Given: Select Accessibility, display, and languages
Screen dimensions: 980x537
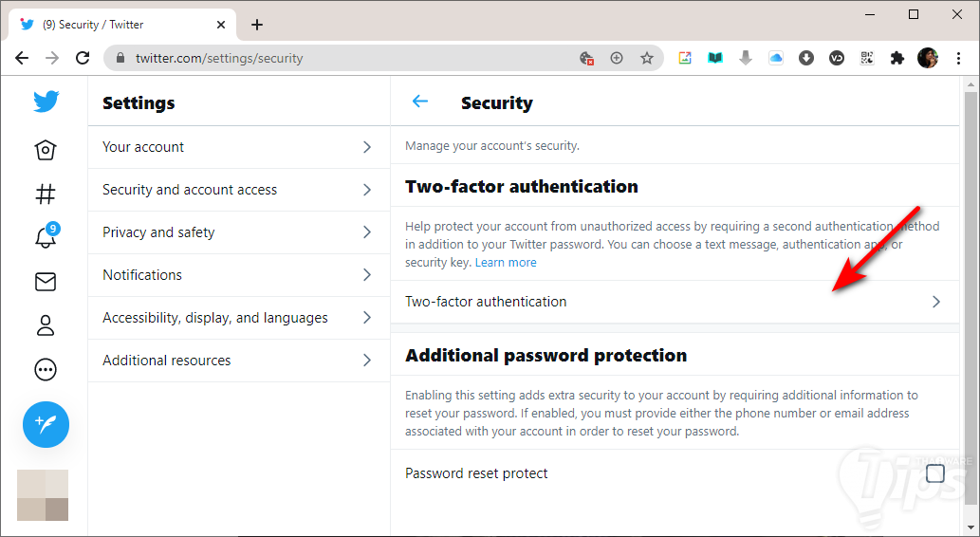Looking at the screenshot, I should 238,318.
